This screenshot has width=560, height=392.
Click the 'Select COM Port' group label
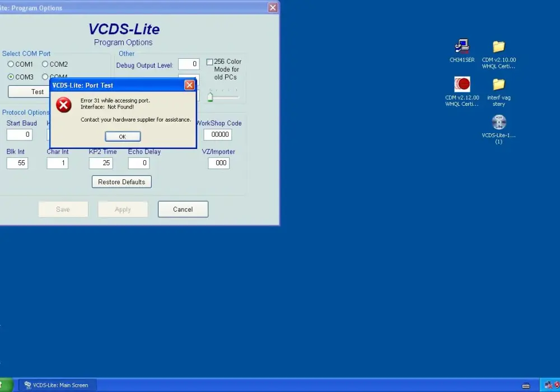tap(26, 54)
